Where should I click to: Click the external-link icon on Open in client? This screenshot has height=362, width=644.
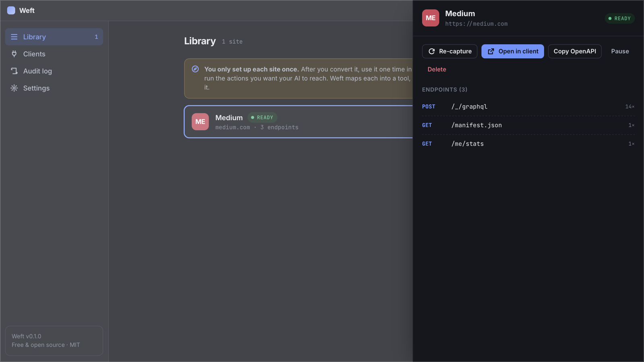pyautogui.click(x=491, y=51)
